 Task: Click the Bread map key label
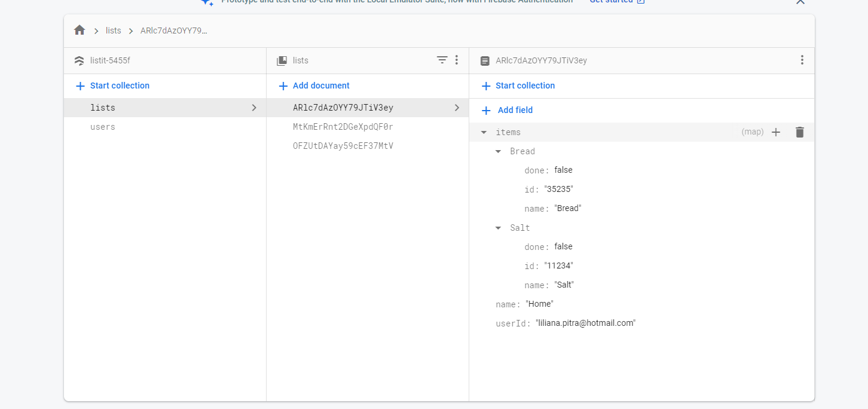point(522,151)
